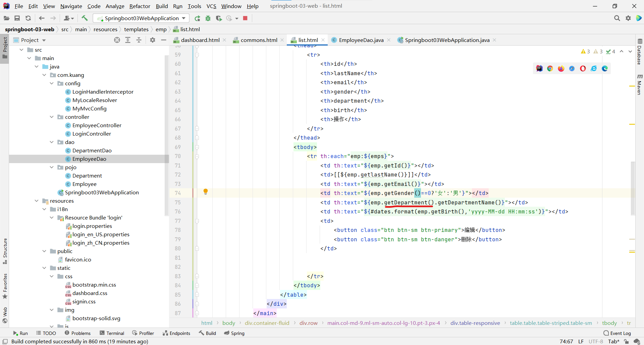Open IDE settings gear in toolbar
Screen dimensions: 644x345
pos(628,18)
